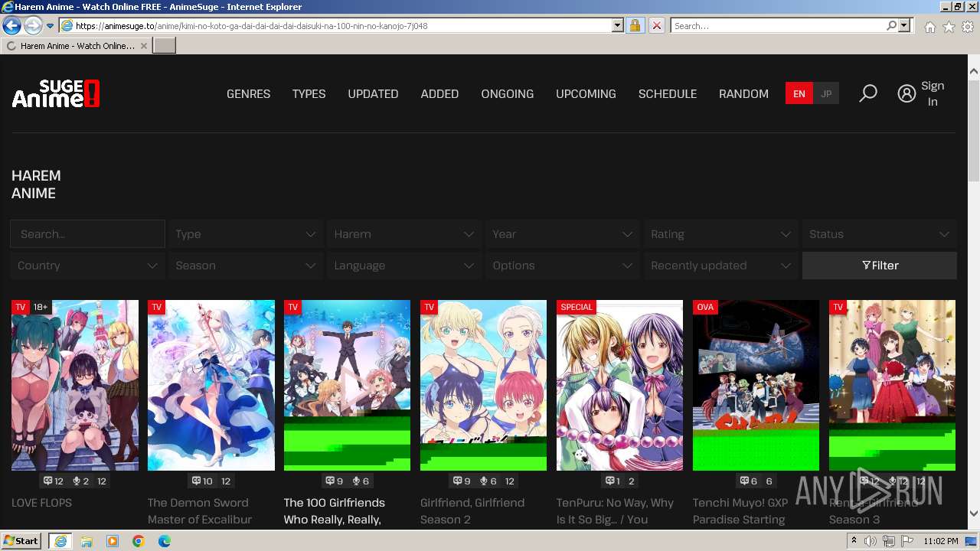
Task: Go to ADDED page
Action: [x=439, y=93]
